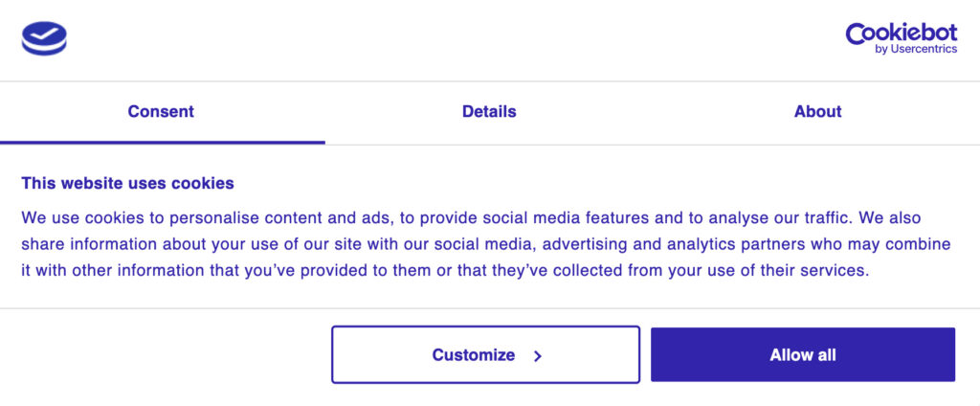Click the blue checkmark disc logo
The width and height of the screenshot is (980, 406).
(x=44, y=39)
